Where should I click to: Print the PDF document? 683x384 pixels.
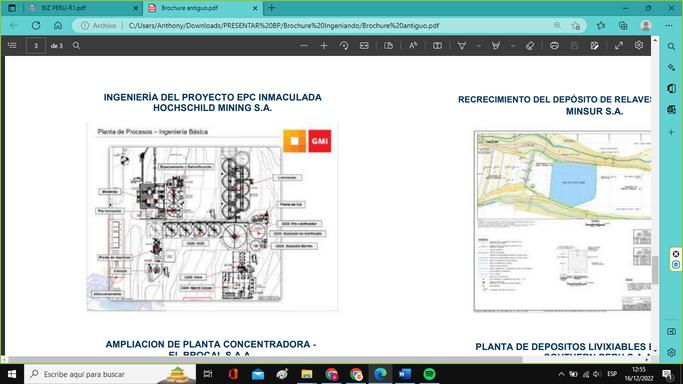[554, 46]
